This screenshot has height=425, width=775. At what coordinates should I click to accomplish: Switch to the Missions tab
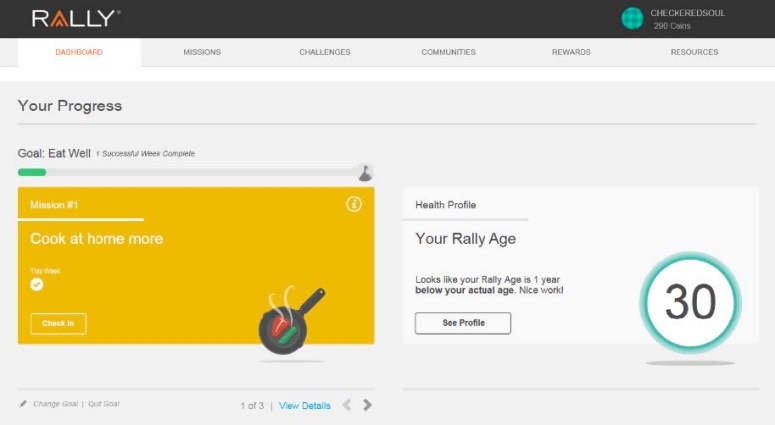pyautogui.click(x=202, y=52)
